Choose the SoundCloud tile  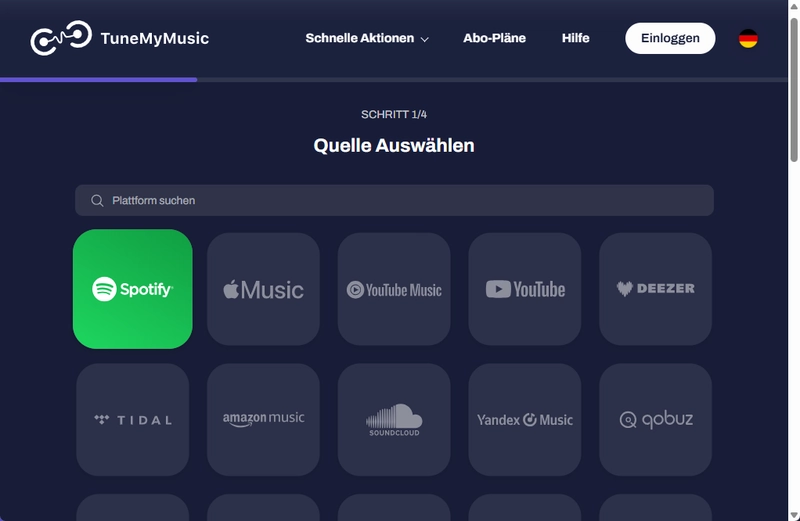394,419
